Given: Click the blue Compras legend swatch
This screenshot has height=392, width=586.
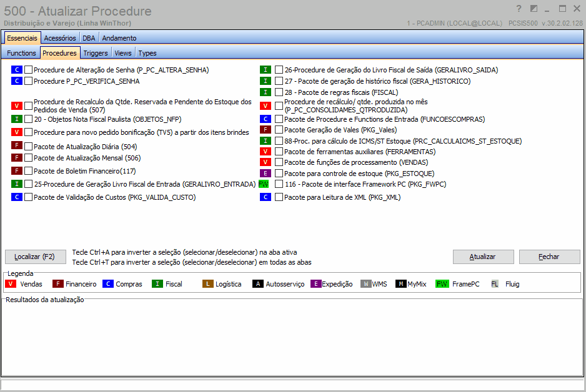Looking at the screenshot, I should click(x=108, y=284).
